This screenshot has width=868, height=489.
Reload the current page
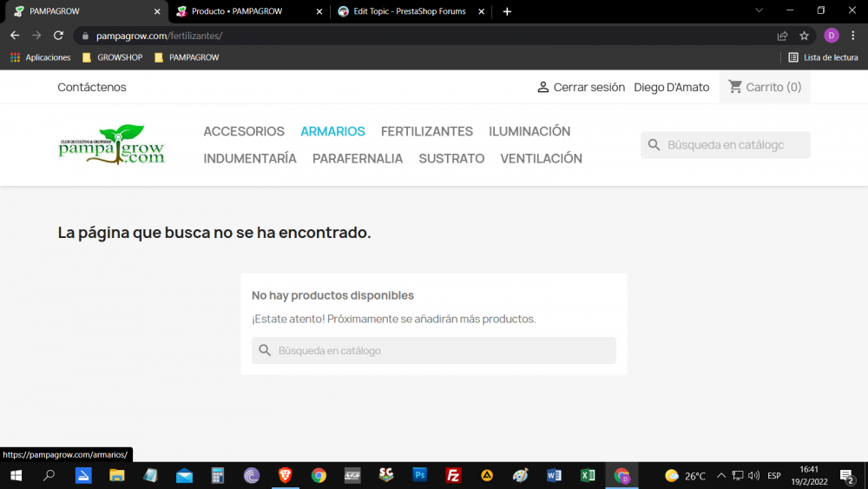[x=58, y=36]
